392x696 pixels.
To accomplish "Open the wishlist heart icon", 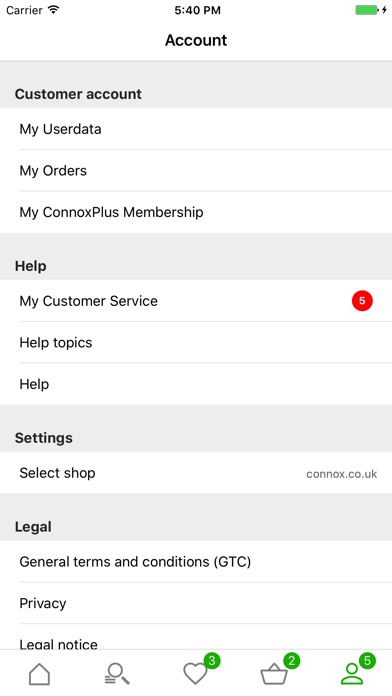I will tap(195, 674).
